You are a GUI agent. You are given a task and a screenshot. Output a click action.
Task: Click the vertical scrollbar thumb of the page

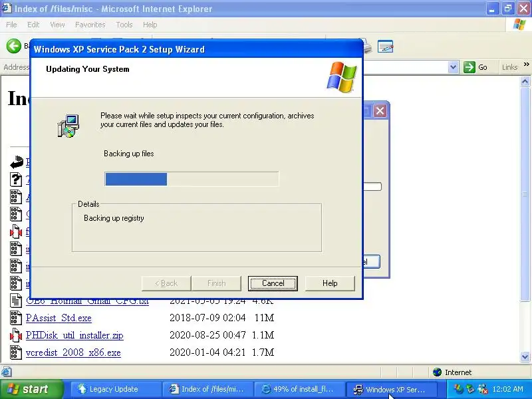pos(525,194)
